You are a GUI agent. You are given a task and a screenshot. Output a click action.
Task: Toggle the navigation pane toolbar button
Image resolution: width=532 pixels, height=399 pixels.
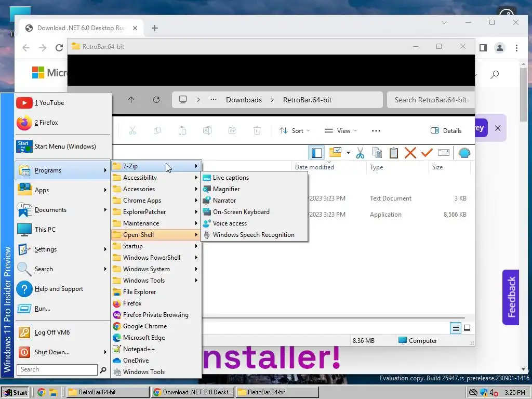316,153
